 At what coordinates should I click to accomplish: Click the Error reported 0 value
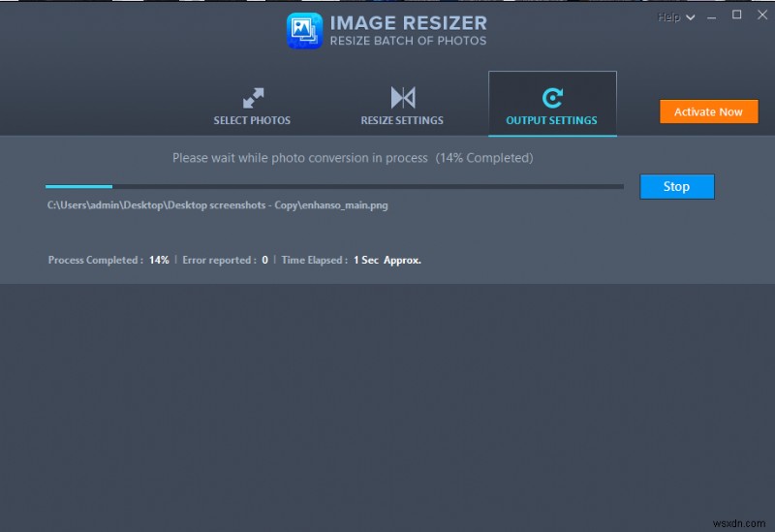click(264, 260)
